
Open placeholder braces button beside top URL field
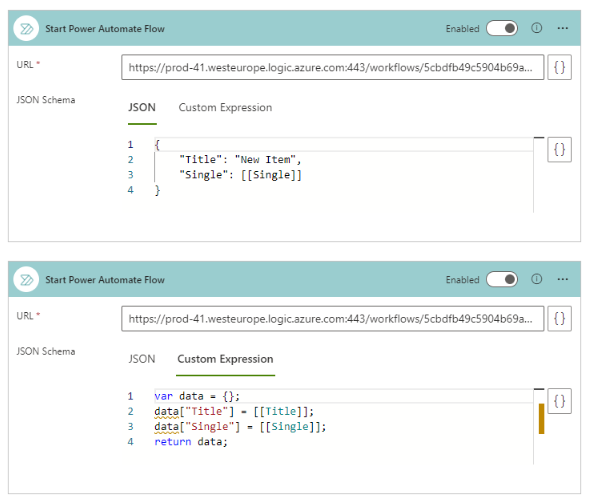coord(559,67)
